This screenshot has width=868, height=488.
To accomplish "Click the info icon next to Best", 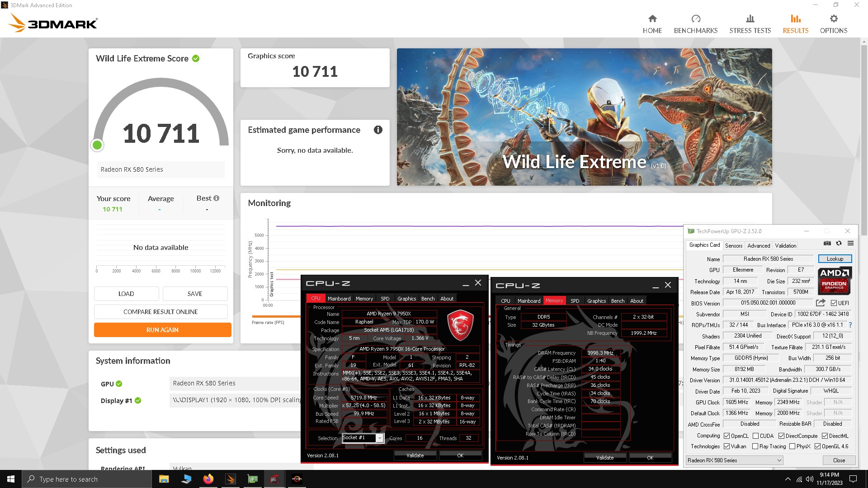I will point(217,198).
